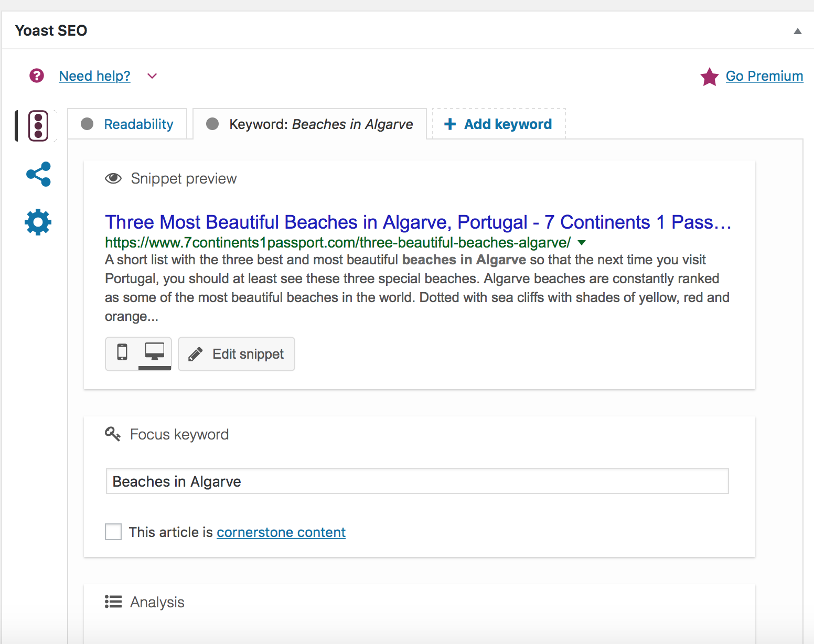Click the blue snippet title link
Image resolution: width=814 pixels, height=644 pixels.
(418, 222)
